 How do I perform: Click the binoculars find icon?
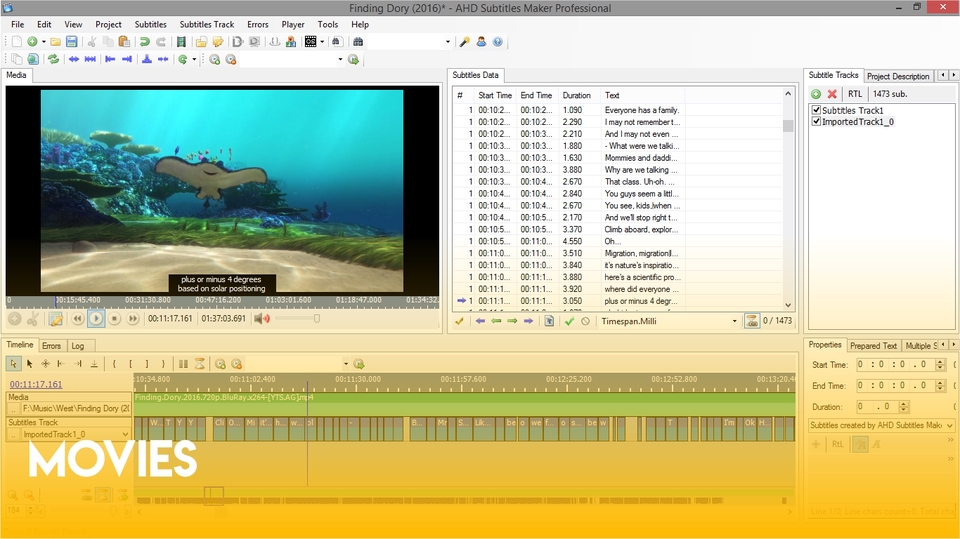point(358,42)
